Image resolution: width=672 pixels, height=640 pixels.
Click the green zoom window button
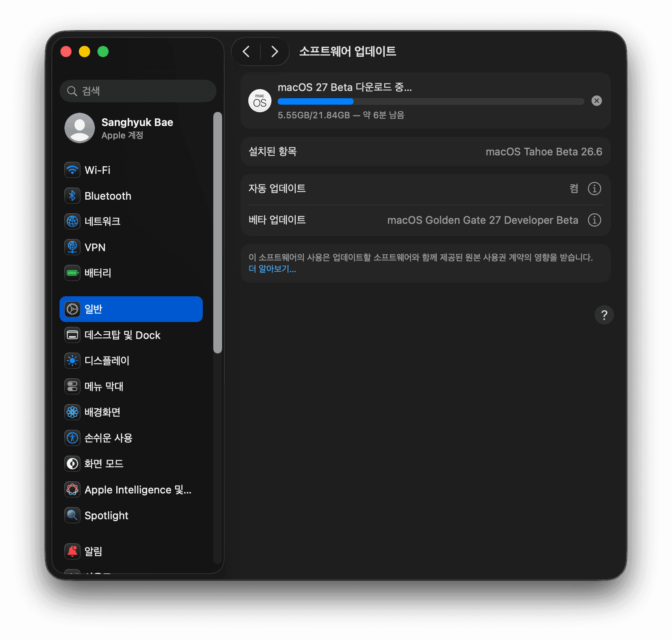103,52
